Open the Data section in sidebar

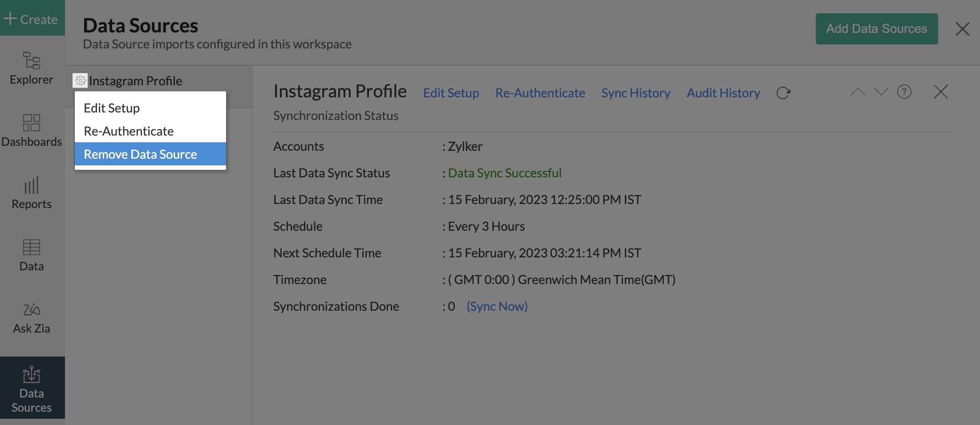(32, 255)
